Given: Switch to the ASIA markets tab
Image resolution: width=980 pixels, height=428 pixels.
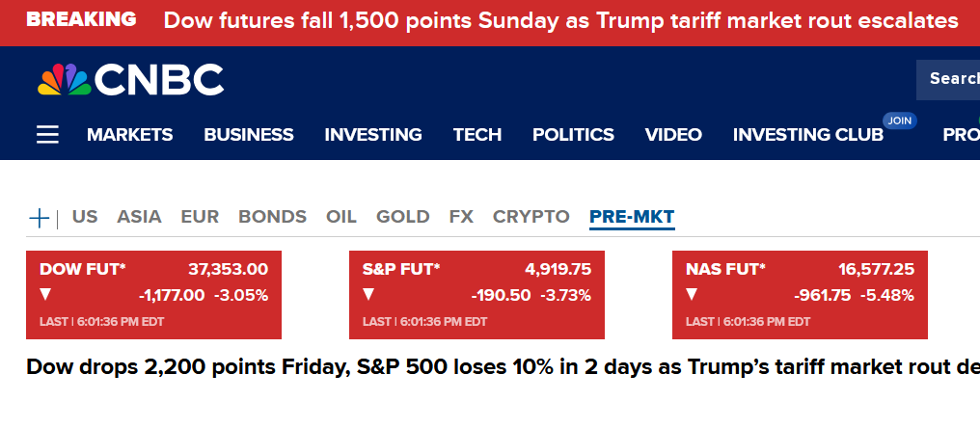Looking at the screenshot, I should point(139,217).
